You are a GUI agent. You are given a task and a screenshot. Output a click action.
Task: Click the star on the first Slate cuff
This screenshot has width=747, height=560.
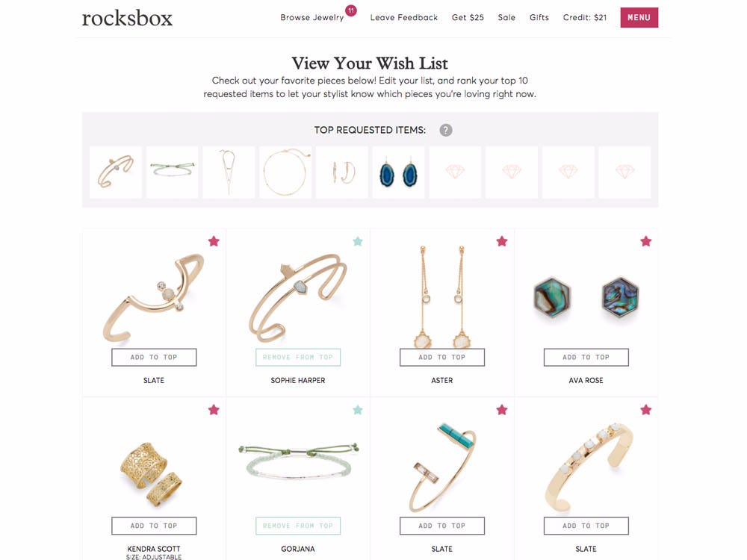(214, 241)
